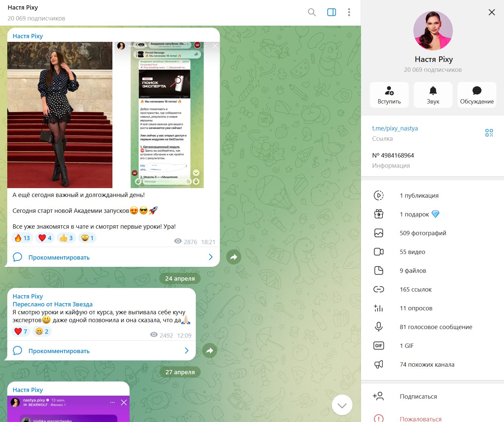The image size is (504, 422).
Task: Click the 11 опросов entry label
Action: tap(416, 308)
